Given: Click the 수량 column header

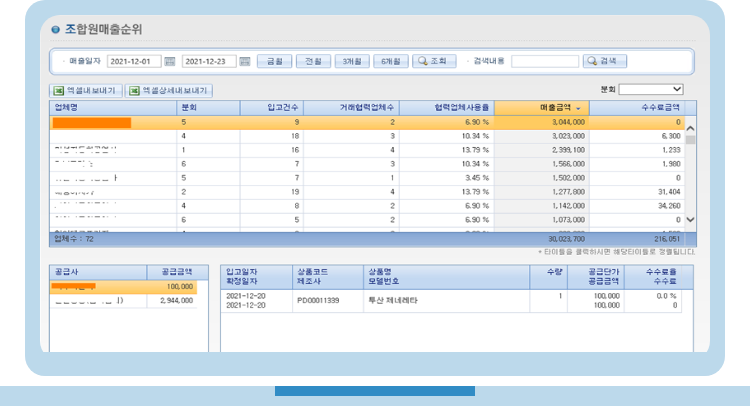Looking at the screenshot, I should click(549, 277).
